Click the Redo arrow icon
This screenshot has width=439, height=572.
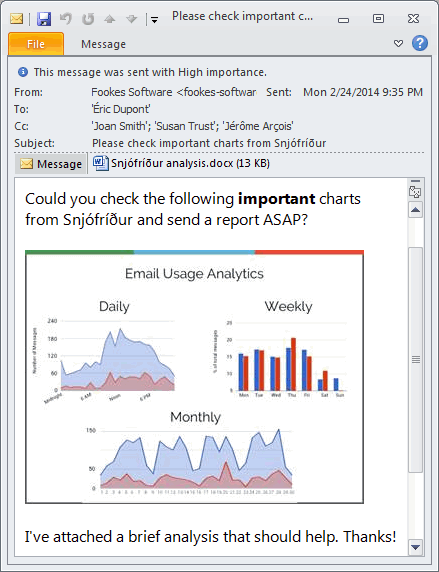click(x=88, y=19)
